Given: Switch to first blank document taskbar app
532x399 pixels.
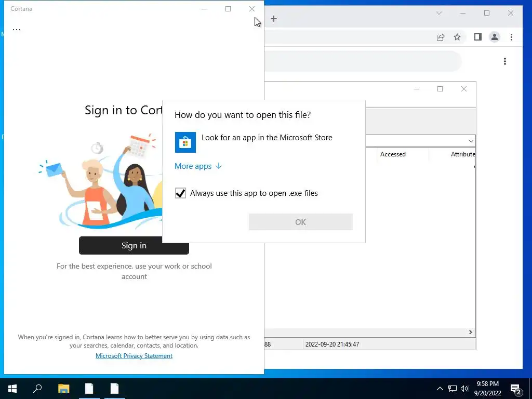Looking at the screenshot, I should point(89,389).
